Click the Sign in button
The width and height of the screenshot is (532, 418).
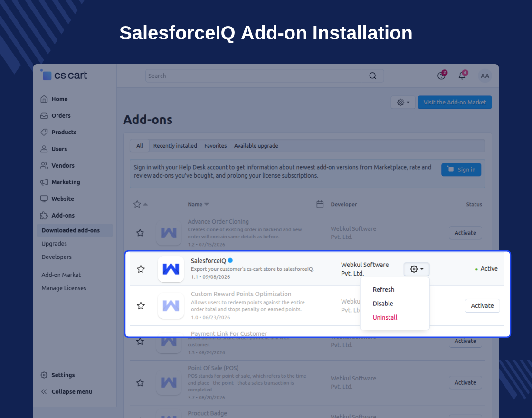coord(461,170)
